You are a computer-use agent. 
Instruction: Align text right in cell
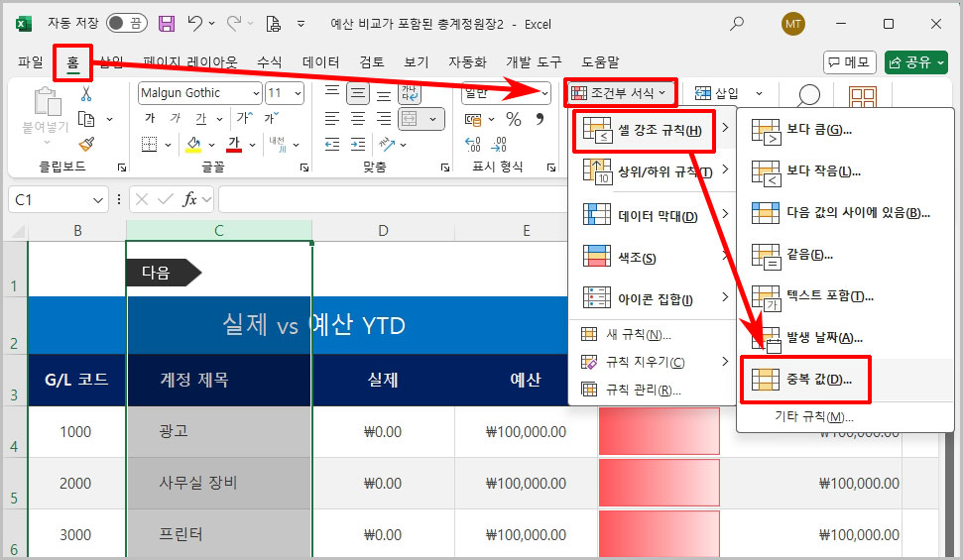(384, 119)
